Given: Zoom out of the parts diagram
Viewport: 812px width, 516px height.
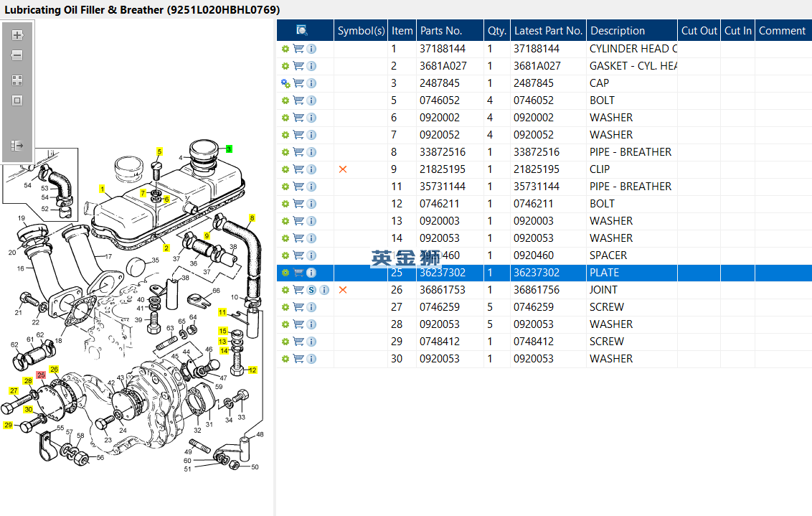Looking at the screenshot, I should [17, 55].
